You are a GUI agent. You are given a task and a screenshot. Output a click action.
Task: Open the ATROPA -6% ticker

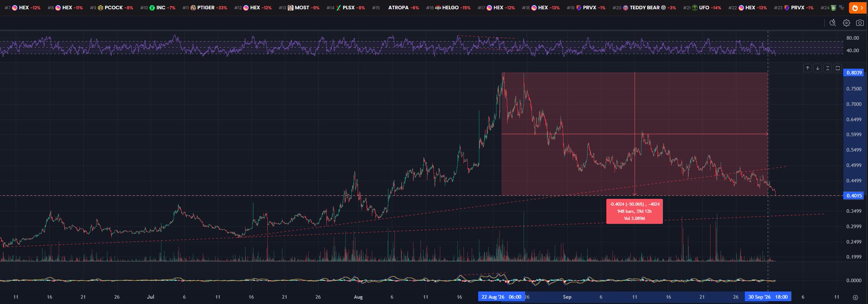click(x=395, y=8)
